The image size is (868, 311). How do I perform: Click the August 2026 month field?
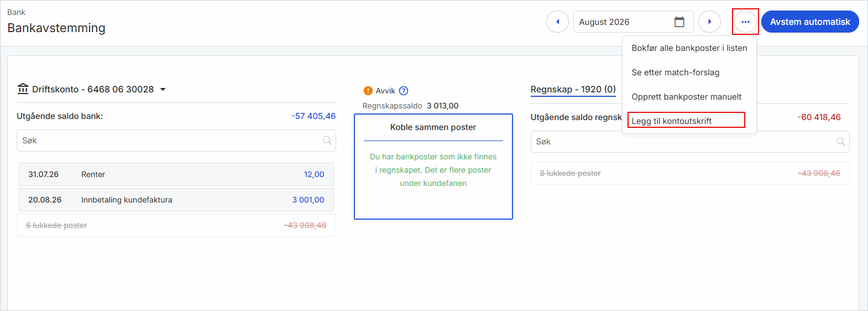633,22
